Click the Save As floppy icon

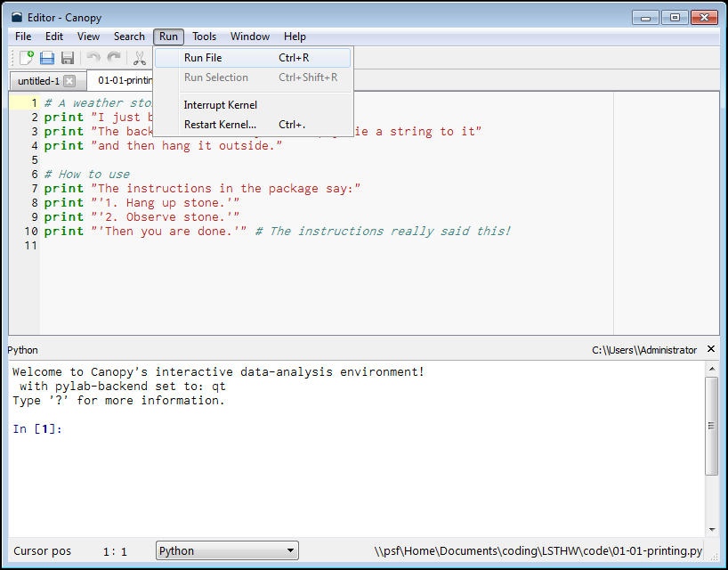(68, 58)
